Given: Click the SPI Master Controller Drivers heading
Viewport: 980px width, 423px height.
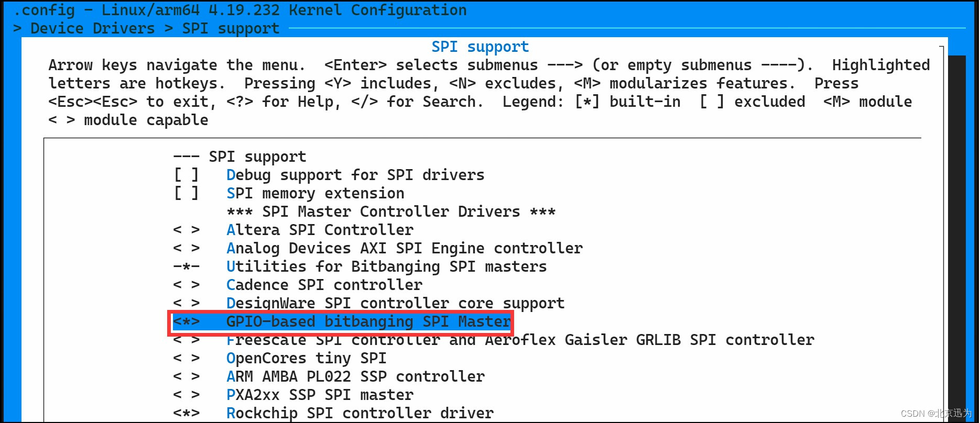Looking at the screenshot, I should click(x=391, y=211).
